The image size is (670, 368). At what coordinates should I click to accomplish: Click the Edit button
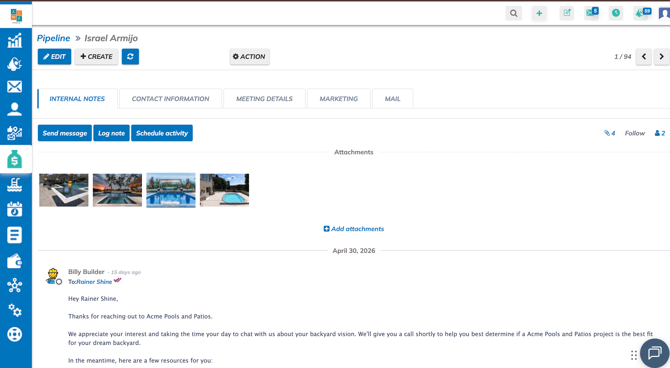[x=54, y=56]
